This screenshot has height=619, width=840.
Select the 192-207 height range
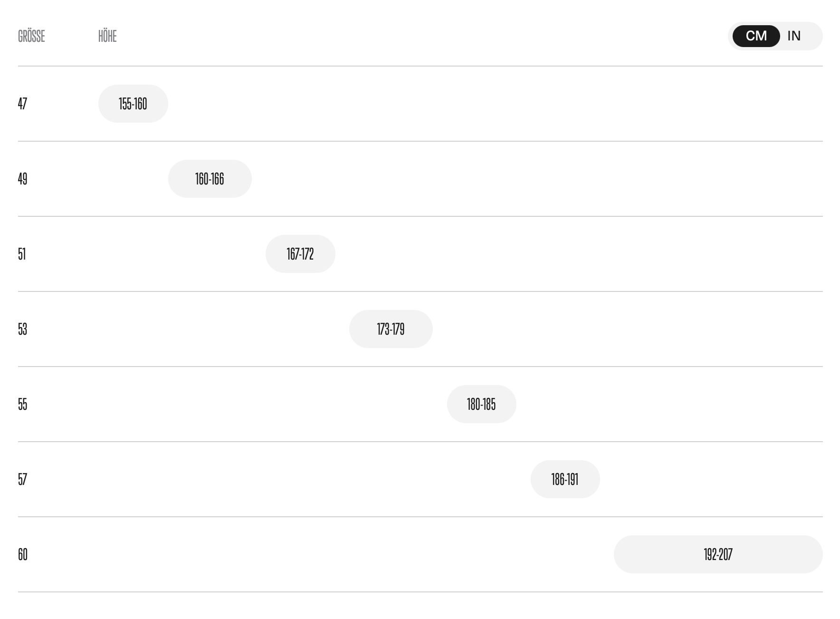coord(718,554)
